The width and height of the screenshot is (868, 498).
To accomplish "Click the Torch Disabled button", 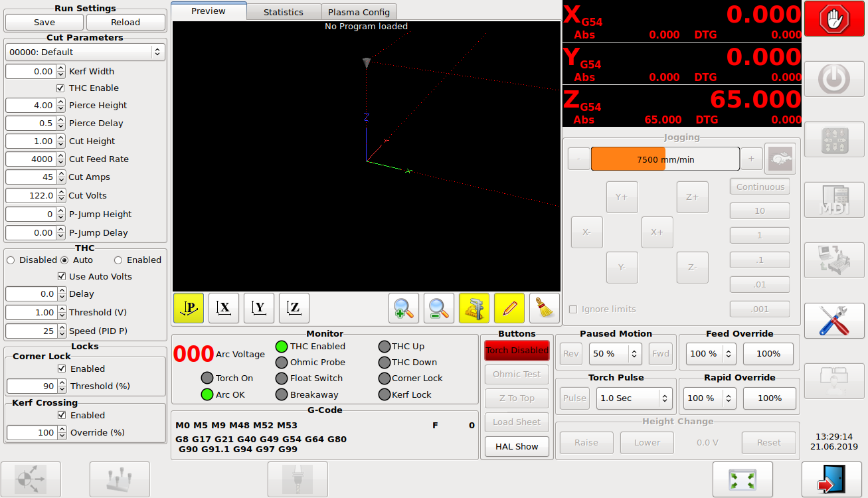I will [x=517, y=351].
